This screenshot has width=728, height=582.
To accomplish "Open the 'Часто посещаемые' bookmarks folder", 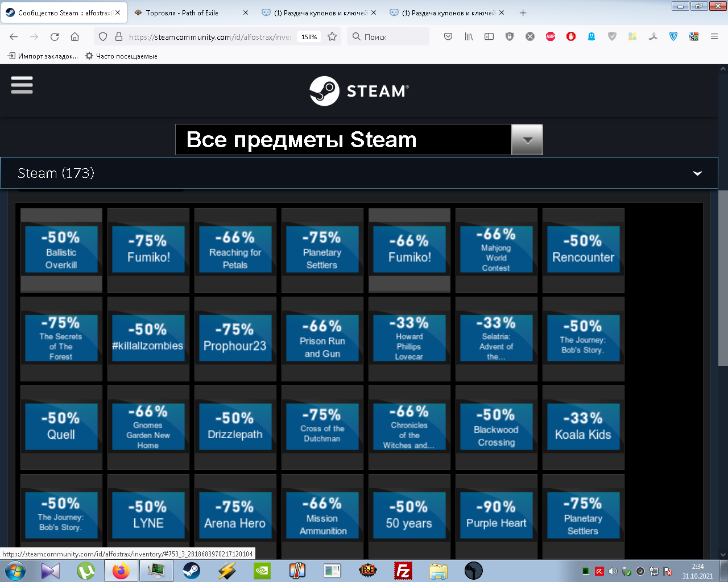I will pos(121,56).
